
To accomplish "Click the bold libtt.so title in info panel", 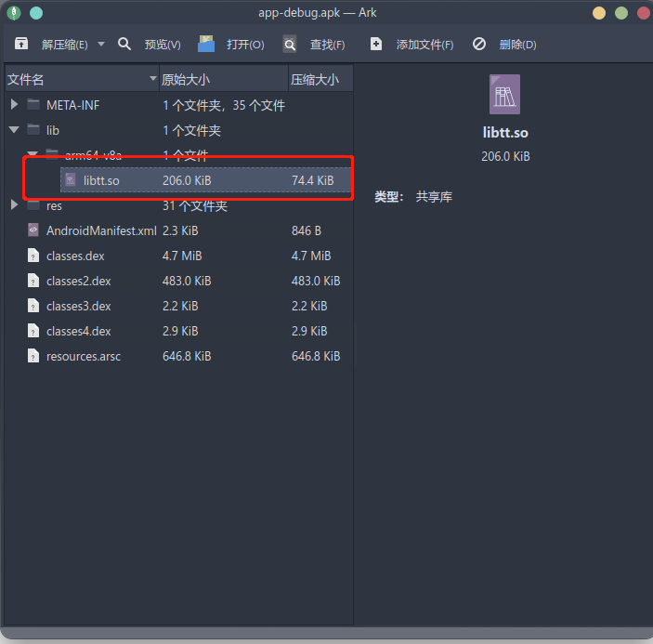I will 505,133.
